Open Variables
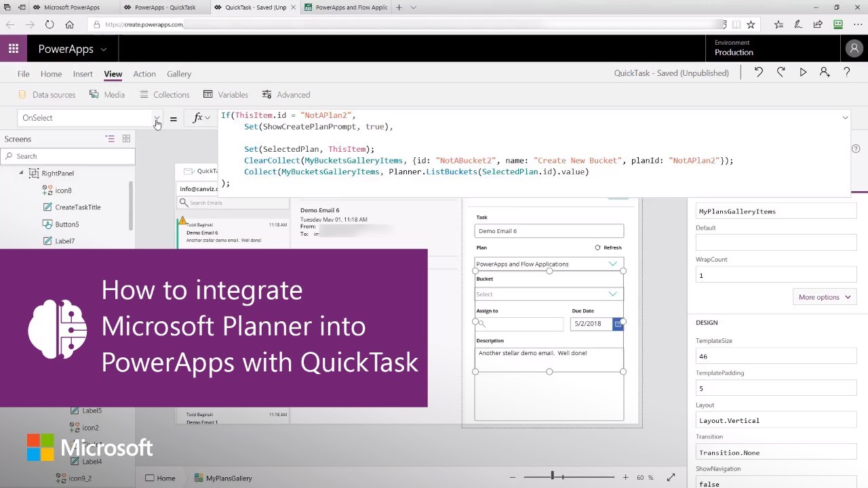Viewport: 868px width, 488px height. click(226, 95)
